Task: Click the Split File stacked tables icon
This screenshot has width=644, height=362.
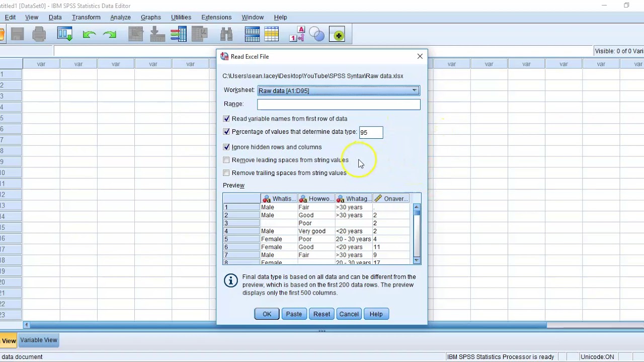Action: pyautogui.click(x=252, y=34)
